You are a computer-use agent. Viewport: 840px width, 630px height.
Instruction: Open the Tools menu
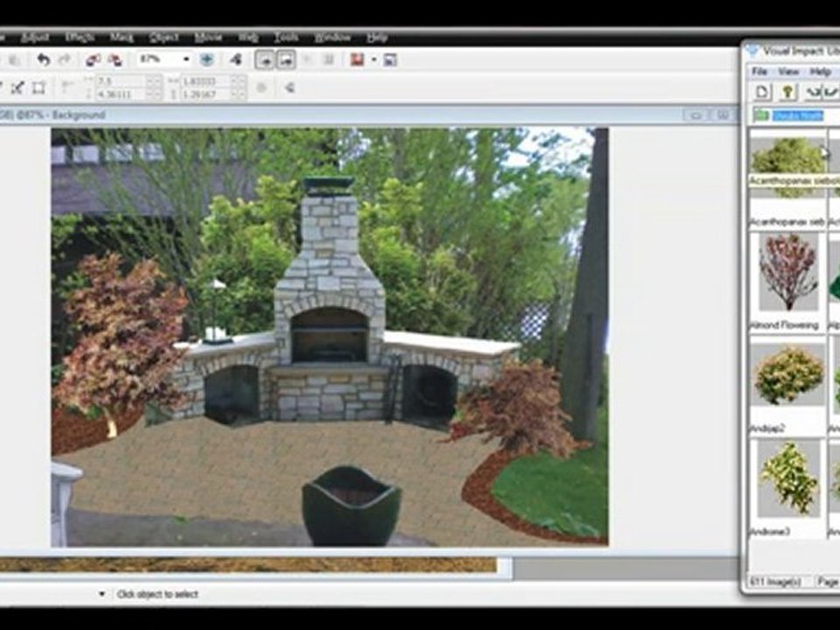click(x=286, y=38)
